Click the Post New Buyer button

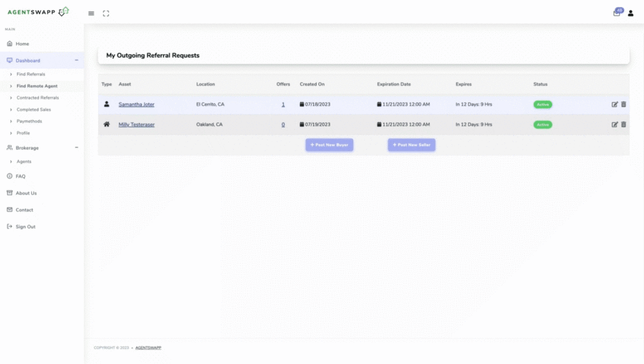click(330, 145)
